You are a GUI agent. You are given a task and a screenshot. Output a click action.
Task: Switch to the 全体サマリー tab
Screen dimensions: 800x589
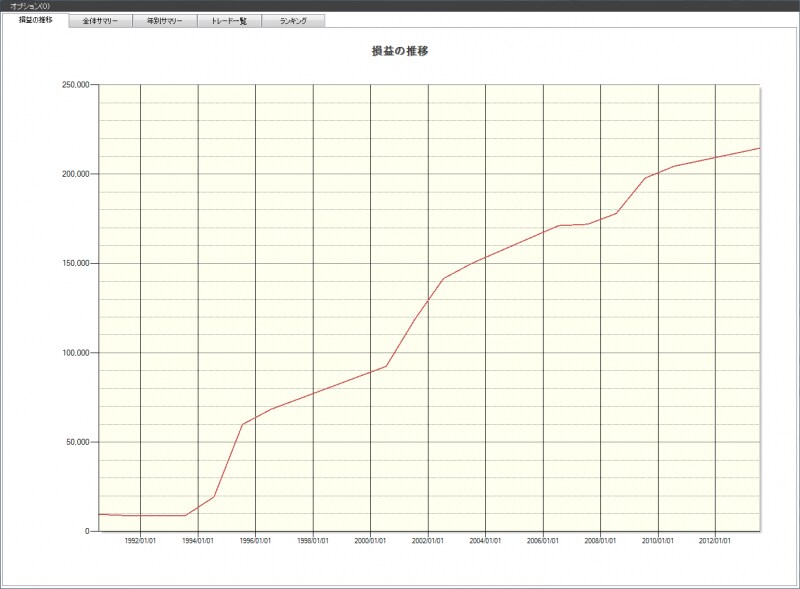click(x=100, y=21)
